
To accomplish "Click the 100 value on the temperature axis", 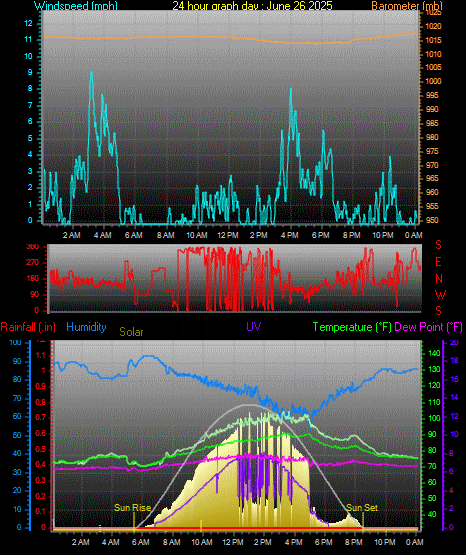I will [x=434, y=418].
